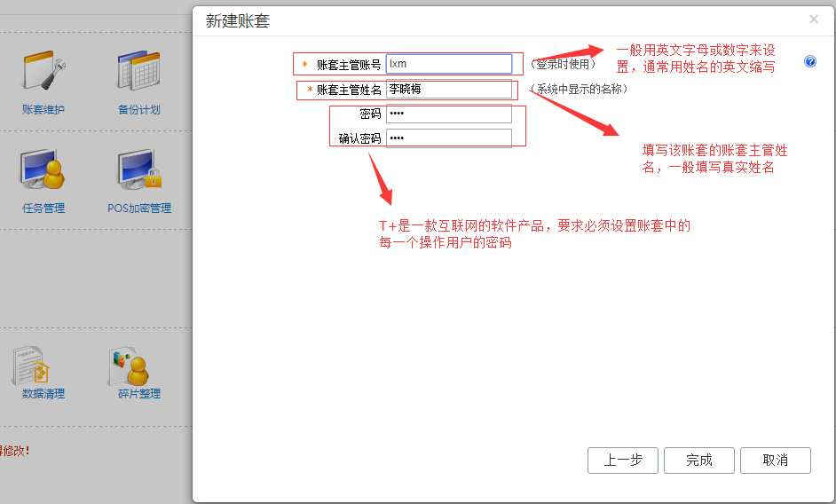Click the blue help question mark icon
This screenshot has width=836, height=504.
[810, 62]
